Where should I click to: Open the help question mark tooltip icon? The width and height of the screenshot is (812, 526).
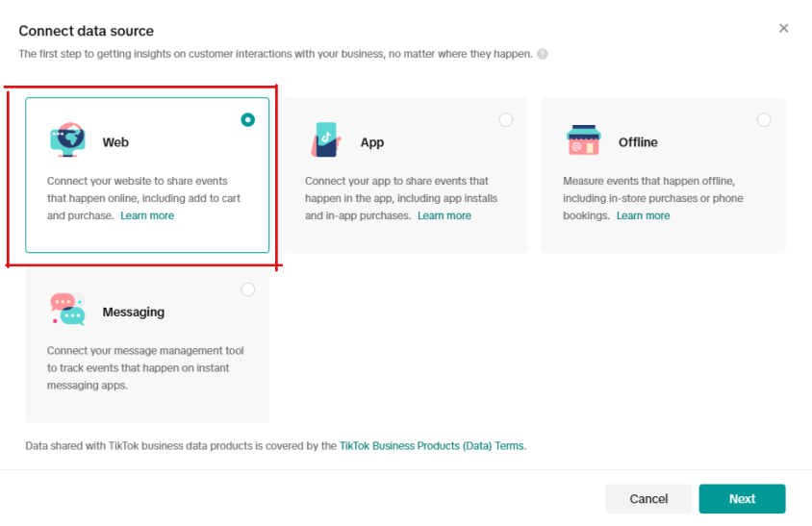click(543, 55)
